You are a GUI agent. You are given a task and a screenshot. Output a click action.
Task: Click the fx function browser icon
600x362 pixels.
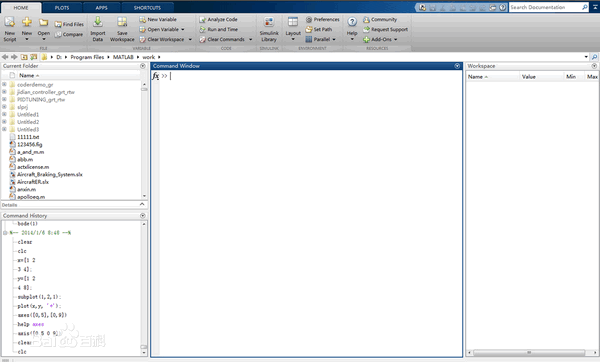tap(155, 76)
